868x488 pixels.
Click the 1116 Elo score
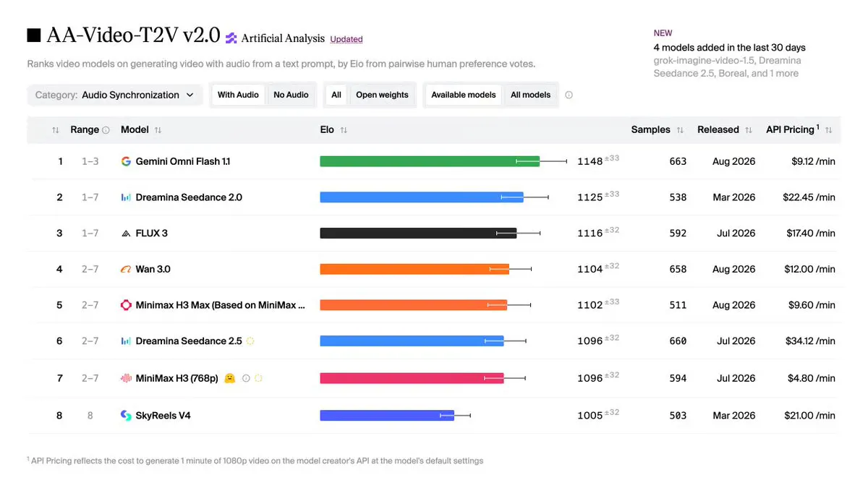[x=590, y=234]
